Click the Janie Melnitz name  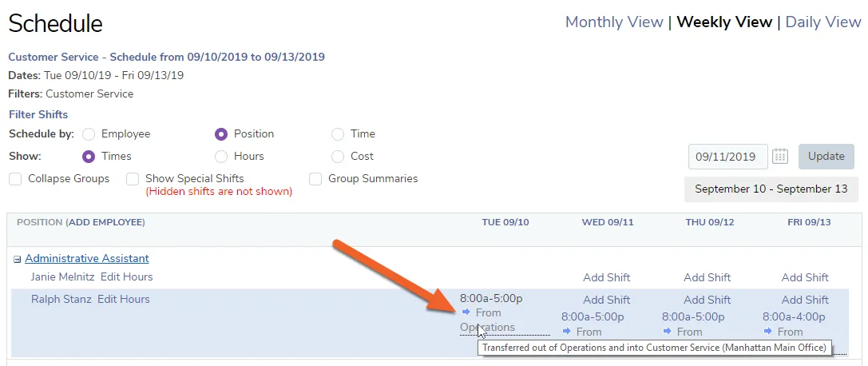click(x=61, y=276)
